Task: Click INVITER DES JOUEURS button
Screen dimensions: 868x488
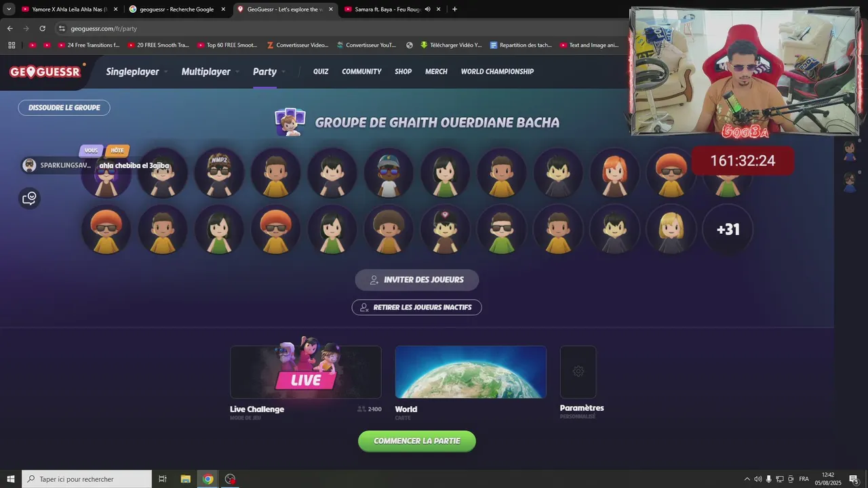Action: [417, 280]
